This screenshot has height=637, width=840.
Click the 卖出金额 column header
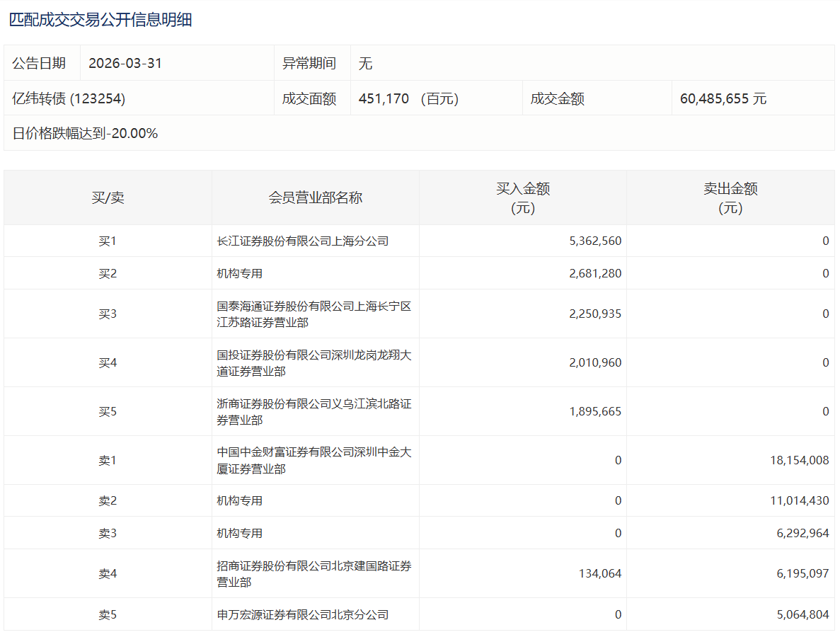click(730, 197)
